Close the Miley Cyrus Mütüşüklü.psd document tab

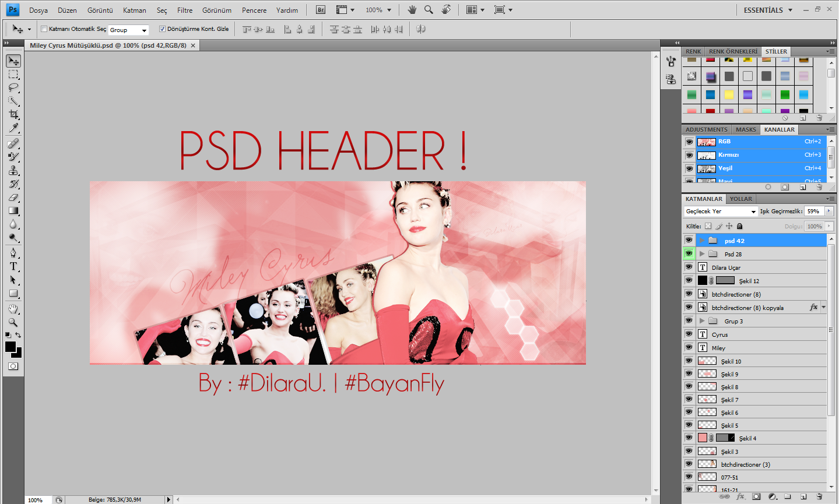(193, 45)
